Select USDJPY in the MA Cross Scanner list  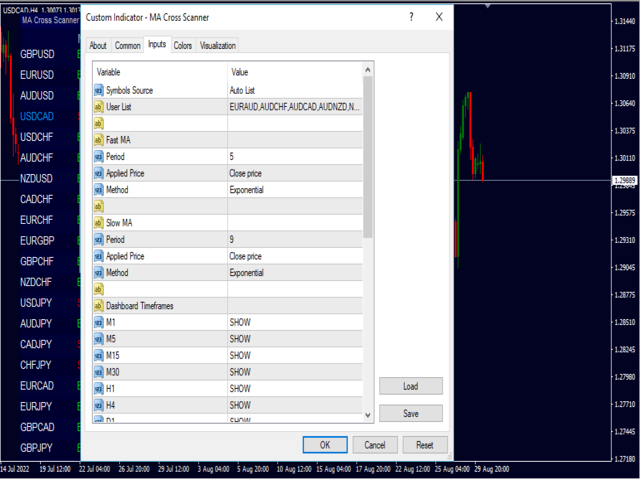pos(36,303)
